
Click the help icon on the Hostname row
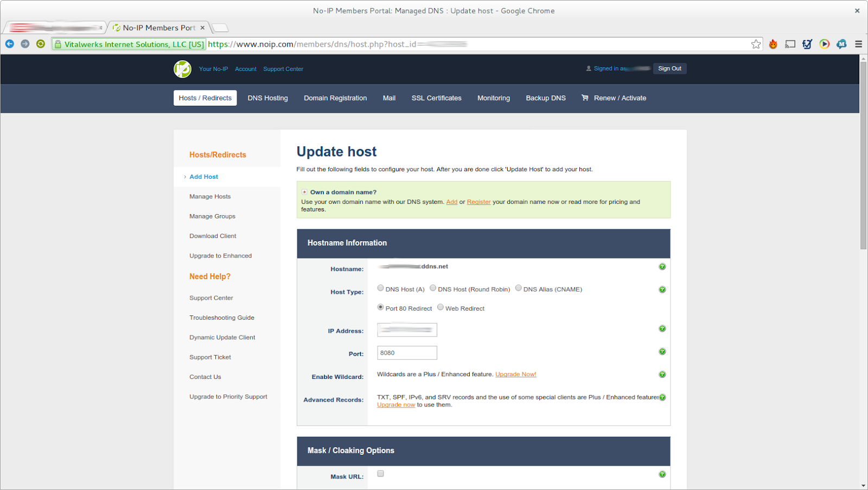coord(662,267)
